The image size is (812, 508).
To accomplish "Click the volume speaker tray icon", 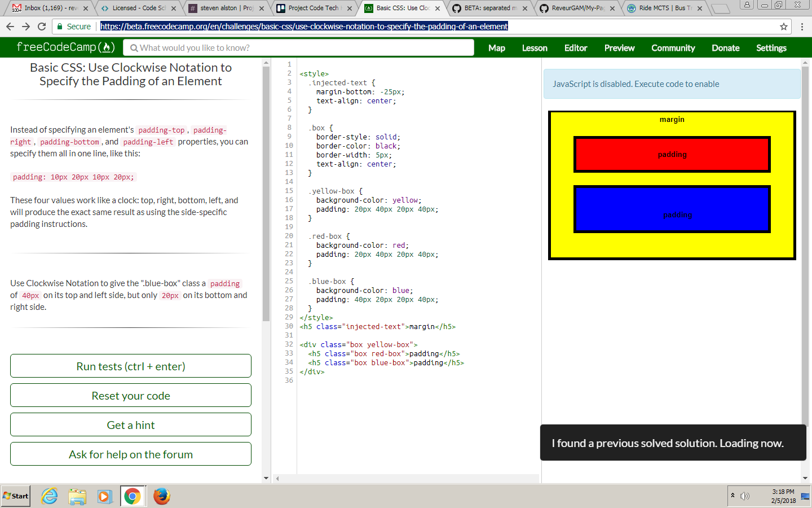I will [x=745, y=496].
